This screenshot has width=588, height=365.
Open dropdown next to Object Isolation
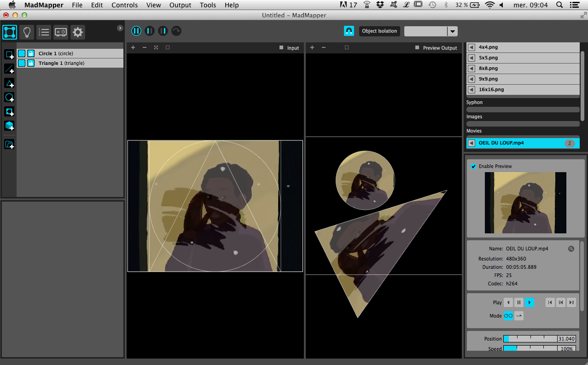pyautogui.click(x=453, y=31)
